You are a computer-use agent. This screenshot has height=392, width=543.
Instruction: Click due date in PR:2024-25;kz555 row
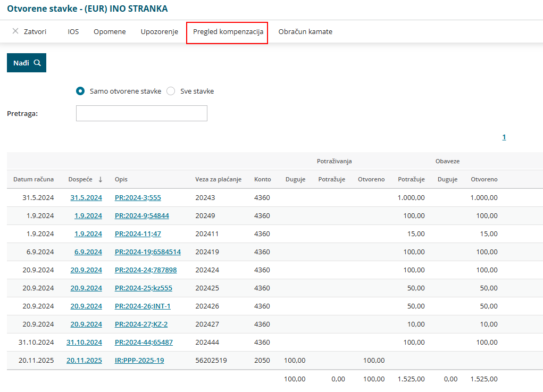(x=86, y=288)
